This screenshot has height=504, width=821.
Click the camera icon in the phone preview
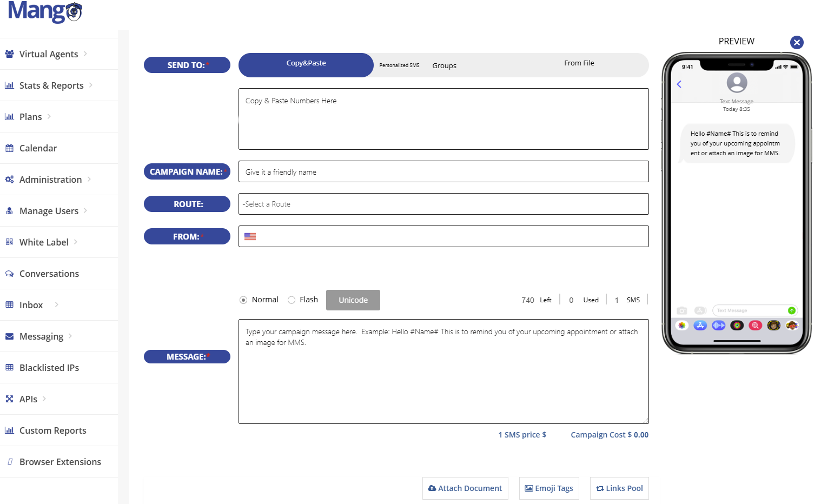682,310
